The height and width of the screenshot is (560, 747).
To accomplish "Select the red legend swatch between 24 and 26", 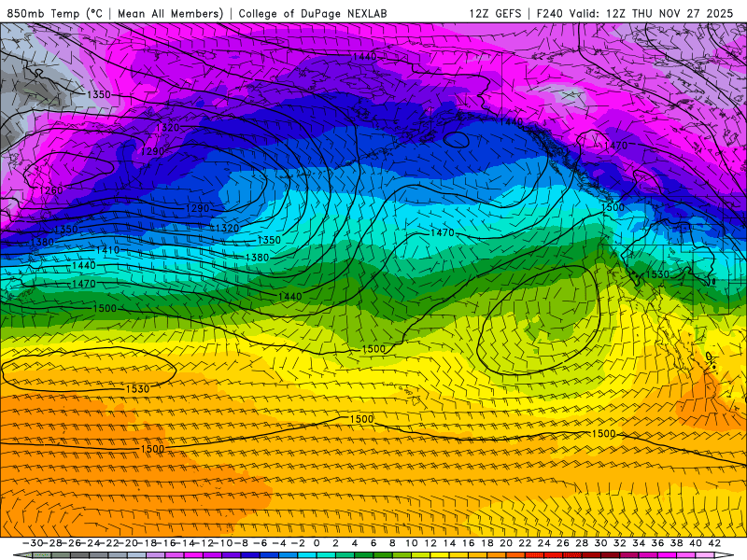I will click(x=554, y=555).
